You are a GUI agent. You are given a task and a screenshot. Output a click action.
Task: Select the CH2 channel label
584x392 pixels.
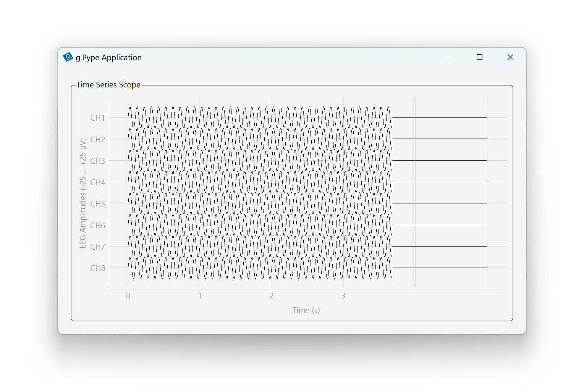[97, 140]
